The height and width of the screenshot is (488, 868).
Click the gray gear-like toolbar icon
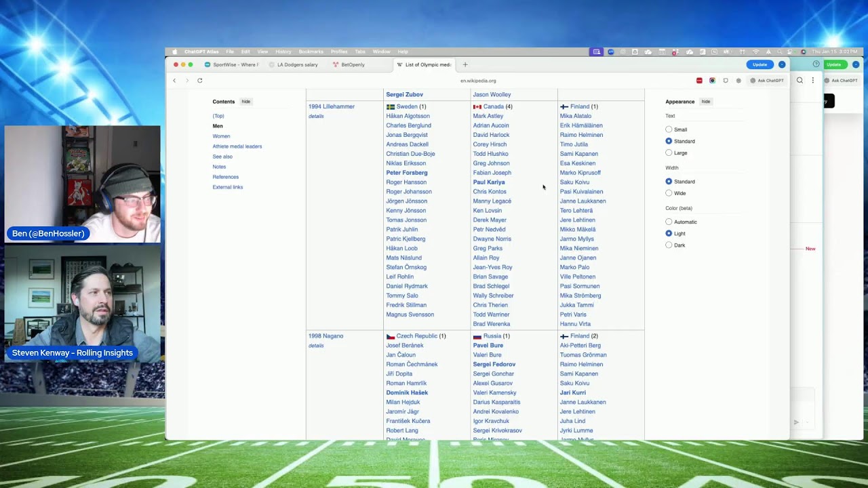click(x=738, y=81)
